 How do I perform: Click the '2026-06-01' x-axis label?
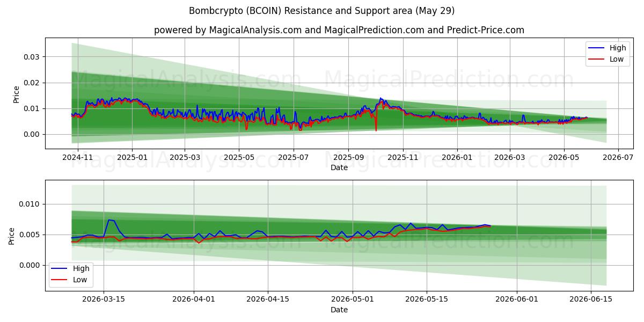coord(517,300)
